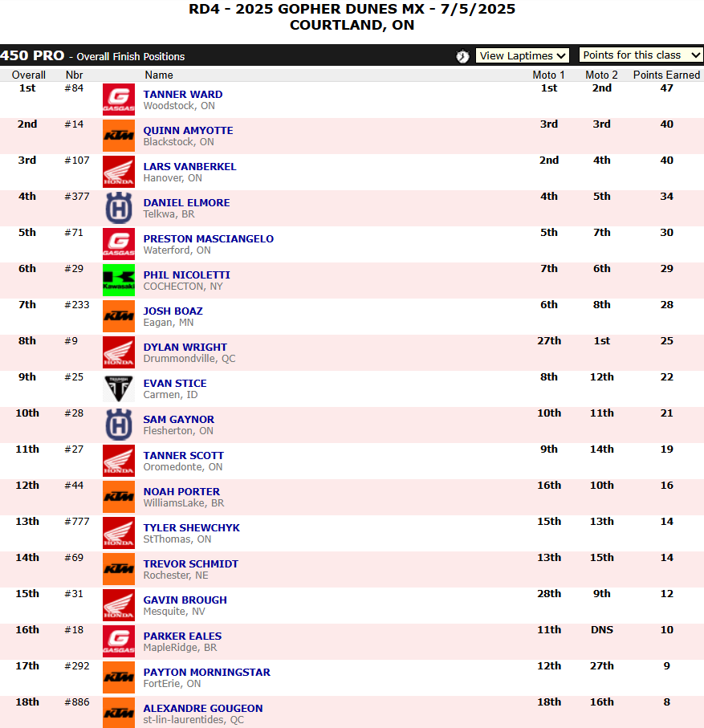The height and width of the screenshot is (728, 704).
Task: Open Evan Stice rider link
Action: tap(175, 384)
